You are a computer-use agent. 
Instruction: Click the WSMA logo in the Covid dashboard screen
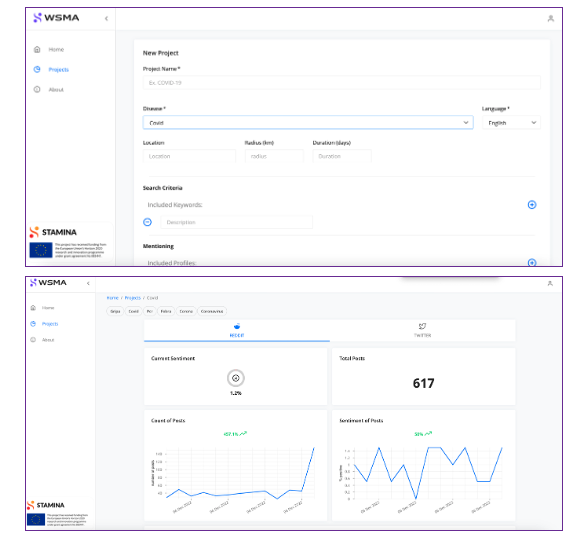(48, 282)
